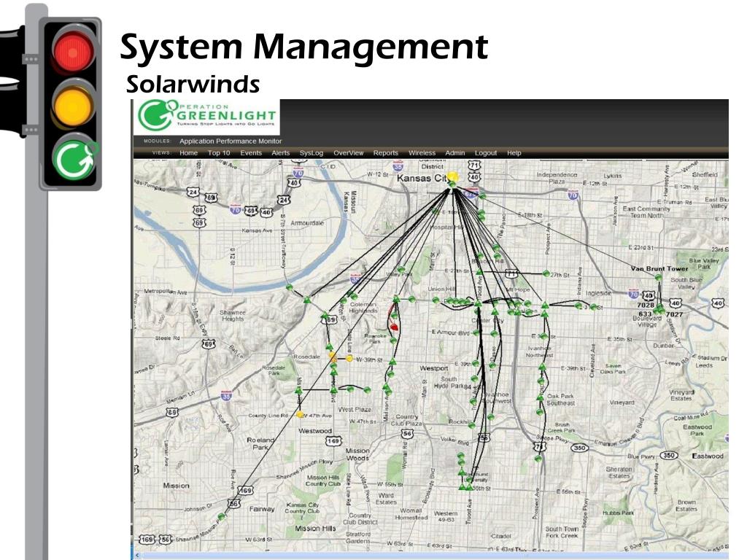747x560 pixels.
Task: Click the yellow hub node at Kansas City
Action: click(453, 176)
